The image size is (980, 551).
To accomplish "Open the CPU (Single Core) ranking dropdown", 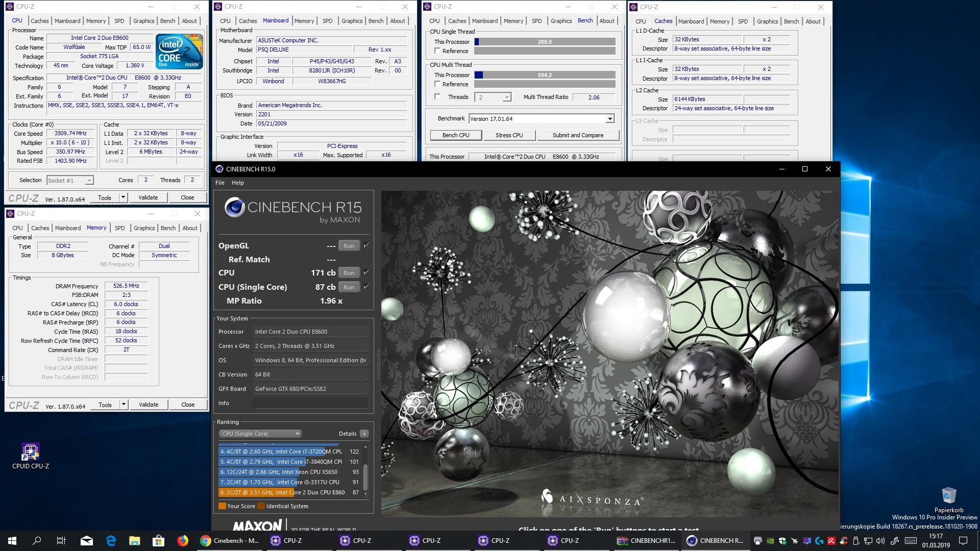I will (260, 434).
